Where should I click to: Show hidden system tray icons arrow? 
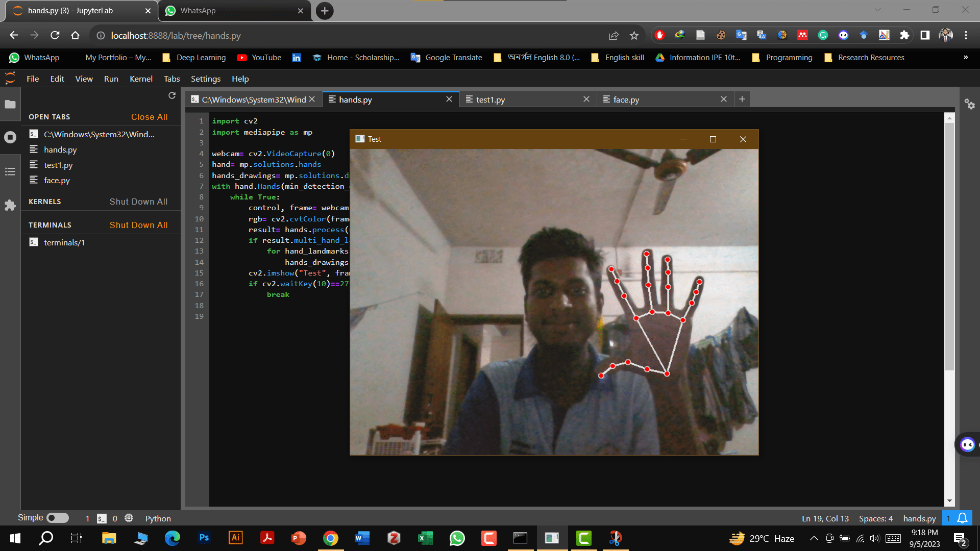pyautogui.click(x=814, y=538)
